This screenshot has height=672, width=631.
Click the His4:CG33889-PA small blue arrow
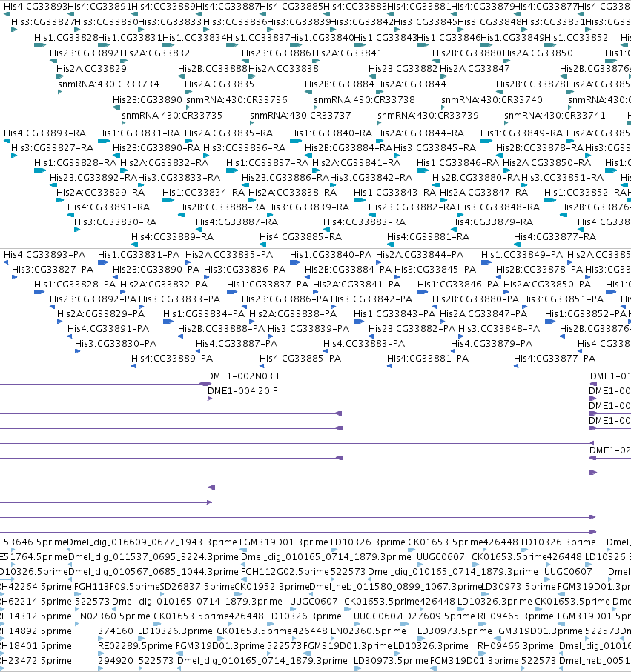[x=133, y=366]
